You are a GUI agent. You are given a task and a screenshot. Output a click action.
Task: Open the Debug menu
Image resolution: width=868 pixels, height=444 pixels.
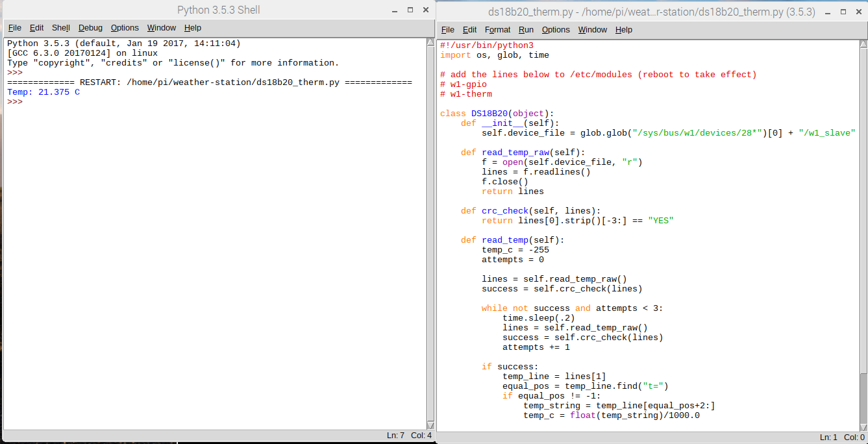(x=91, y=28)
